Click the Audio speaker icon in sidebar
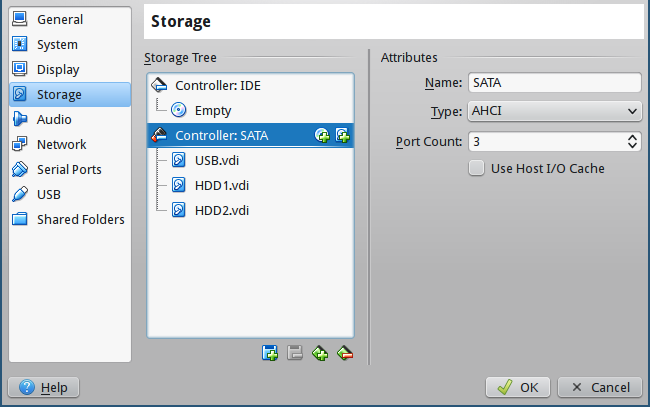650x407 pixels. (x=19, y=119)
